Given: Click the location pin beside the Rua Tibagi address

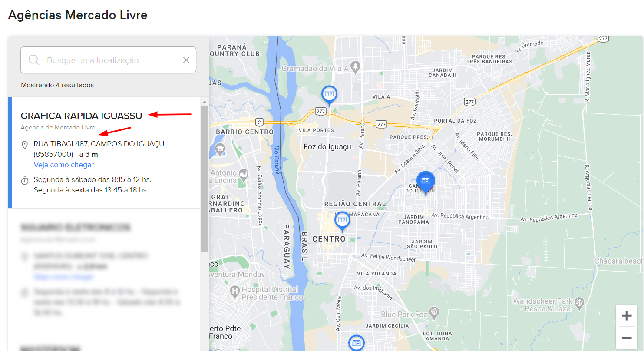Looking at the screenshot, I should point(25,145).
